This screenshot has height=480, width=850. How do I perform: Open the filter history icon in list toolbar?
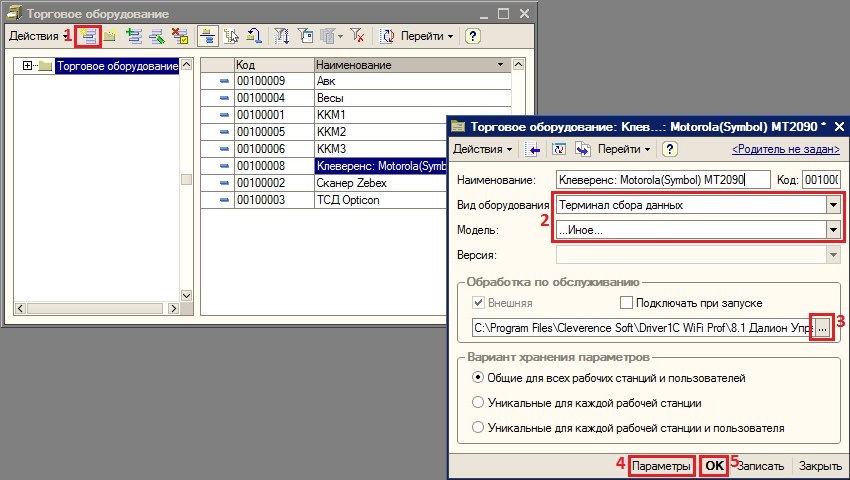click(331, 36)
